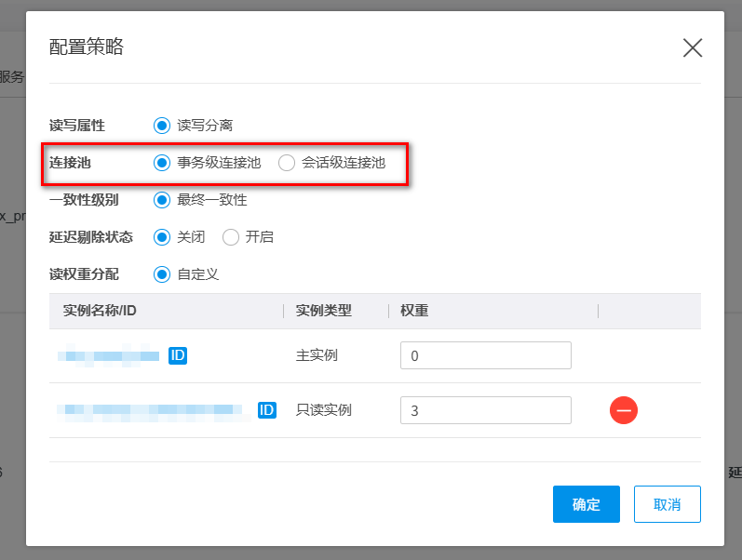Click the ID badge in the 主实例 row

(178, 355)
